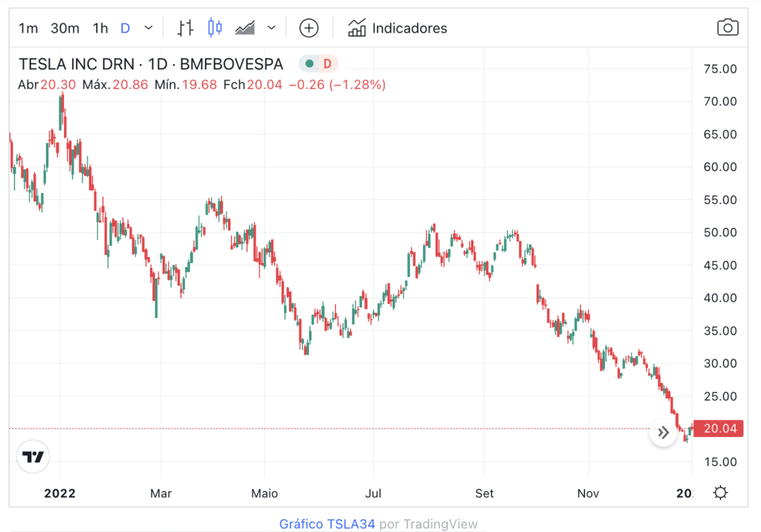
Task: Click the 20.04 current price label
Action: [x=719, y=429]
